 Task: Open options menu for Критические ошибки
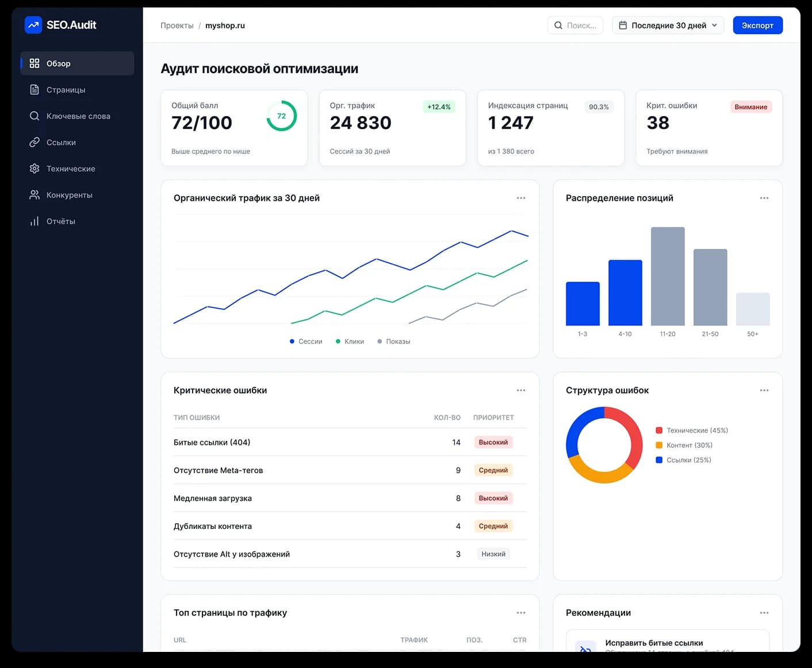521,390
